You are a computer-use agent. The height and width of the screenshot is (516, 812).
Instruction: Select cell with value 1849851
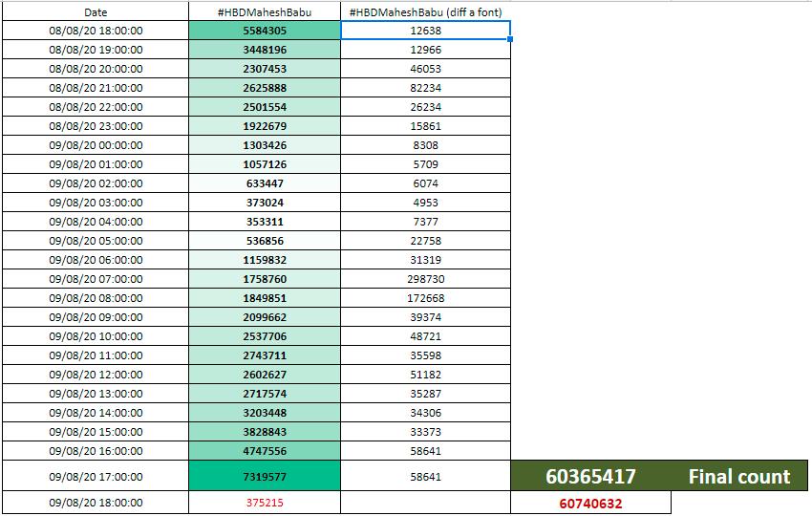[x=265, y=298]
